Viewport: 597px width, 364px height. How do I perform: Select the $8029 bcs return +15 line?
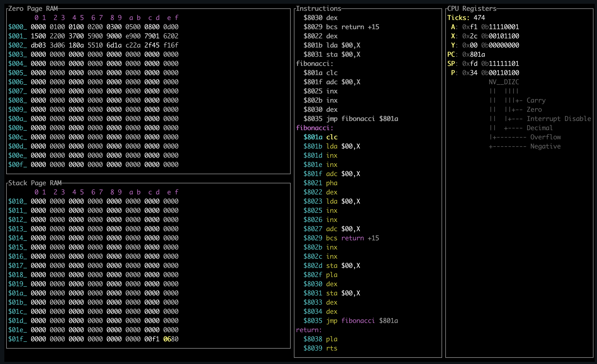tap(341, 238)
